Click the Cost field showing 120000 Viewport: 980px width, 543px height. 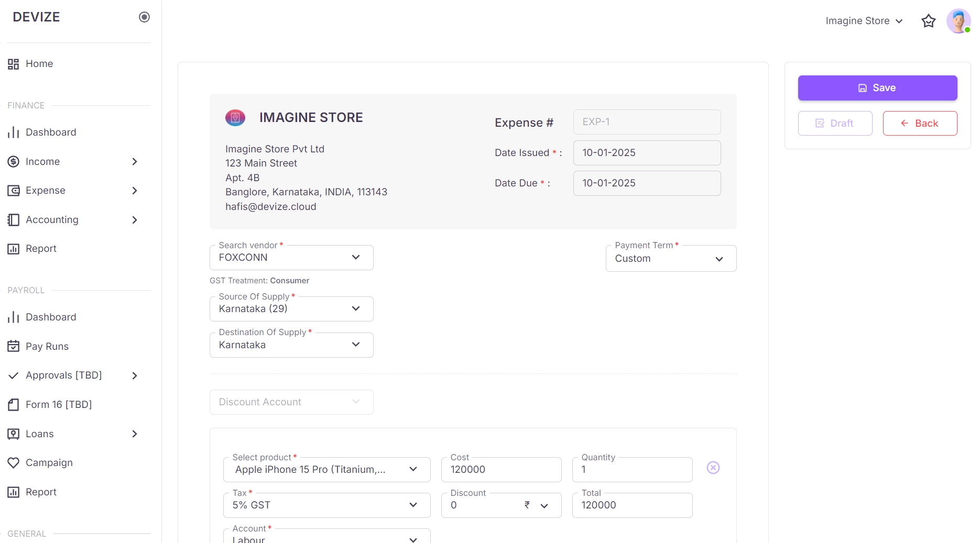[501, 470]
